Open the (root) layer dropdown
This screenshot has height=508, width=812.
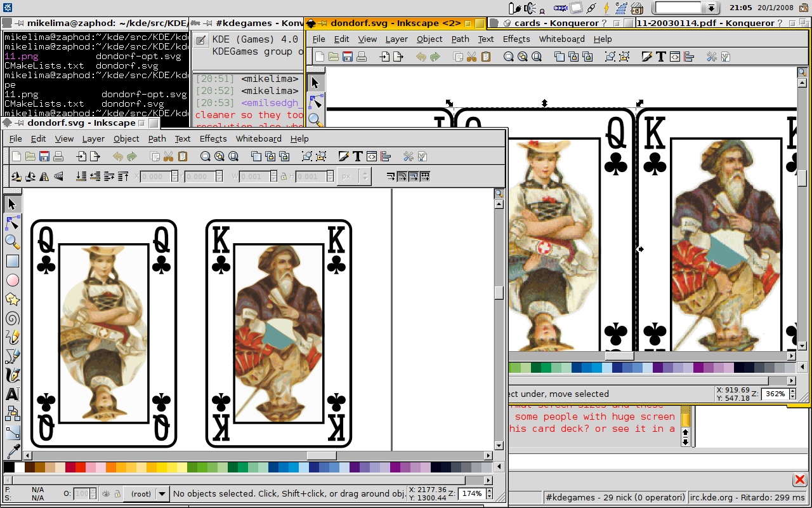pos(147,493)
